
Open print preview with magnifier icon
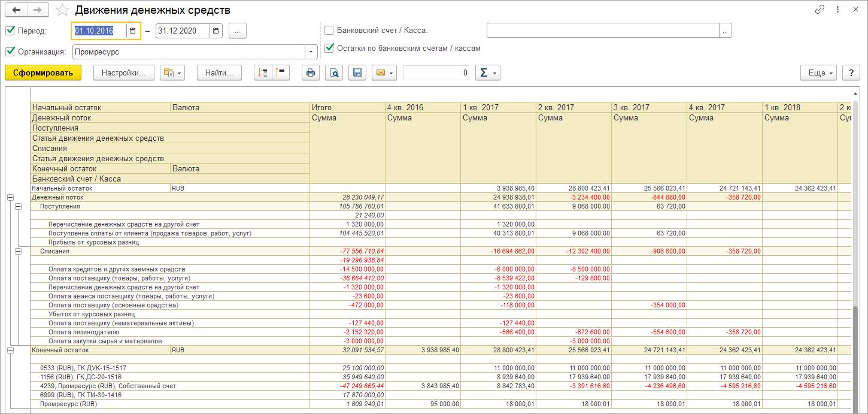(335, 73)
